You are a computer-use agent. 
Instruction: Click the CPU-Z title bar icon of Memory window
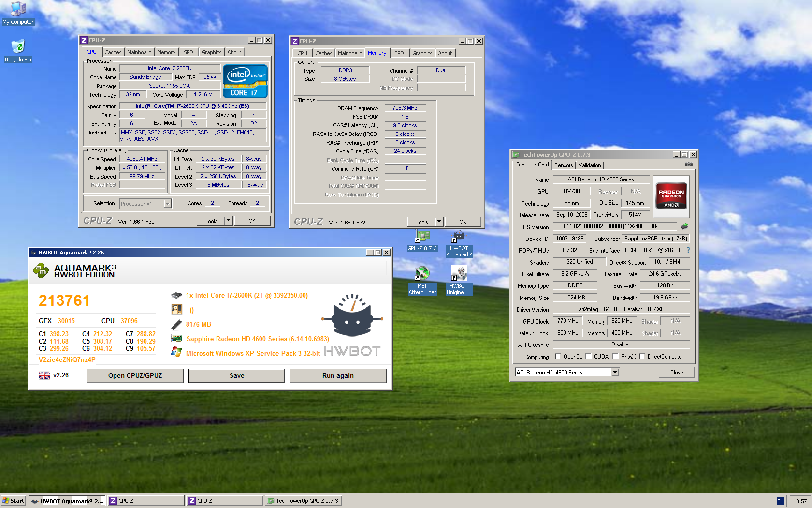(295, 41)
